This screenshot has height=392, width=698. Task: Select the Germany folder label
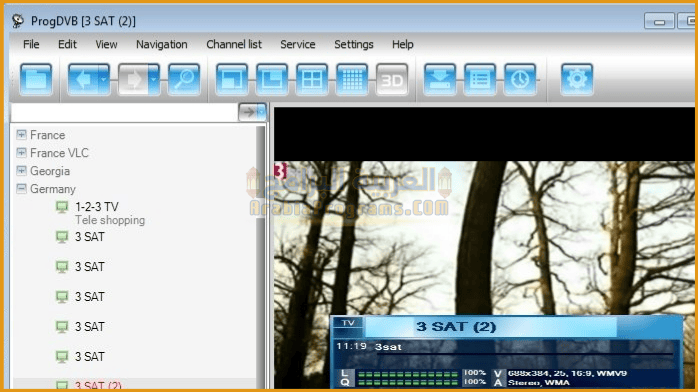click(53, 189)
